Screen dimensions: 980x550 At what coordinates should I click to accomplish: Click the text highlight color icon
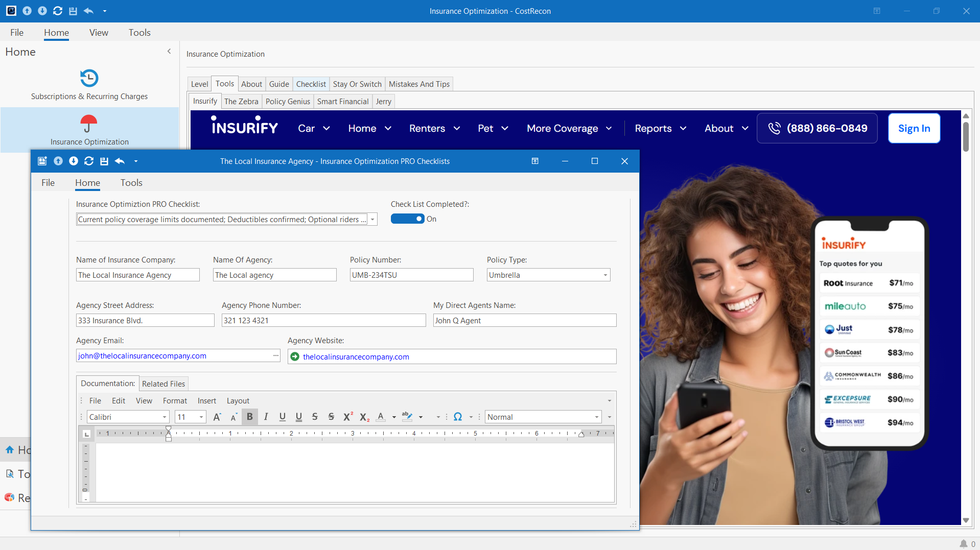click(x=407, y=417)
